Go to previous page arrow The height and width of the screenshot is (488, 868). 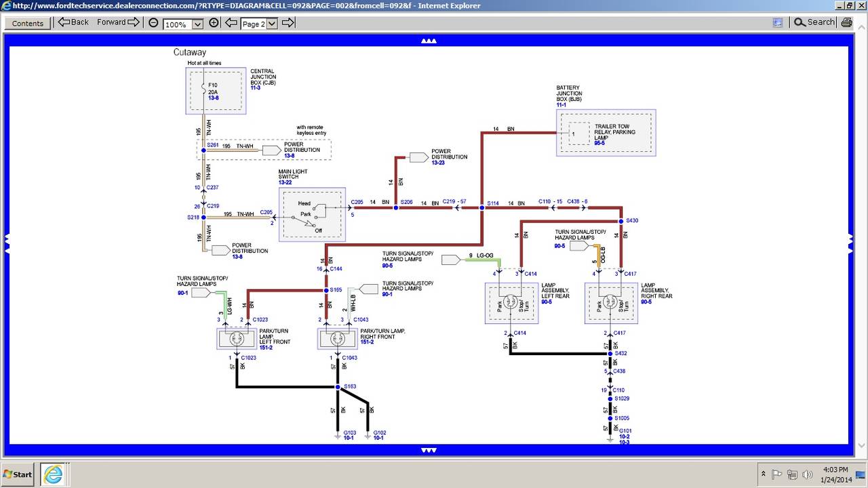click(x=231, y=22)
